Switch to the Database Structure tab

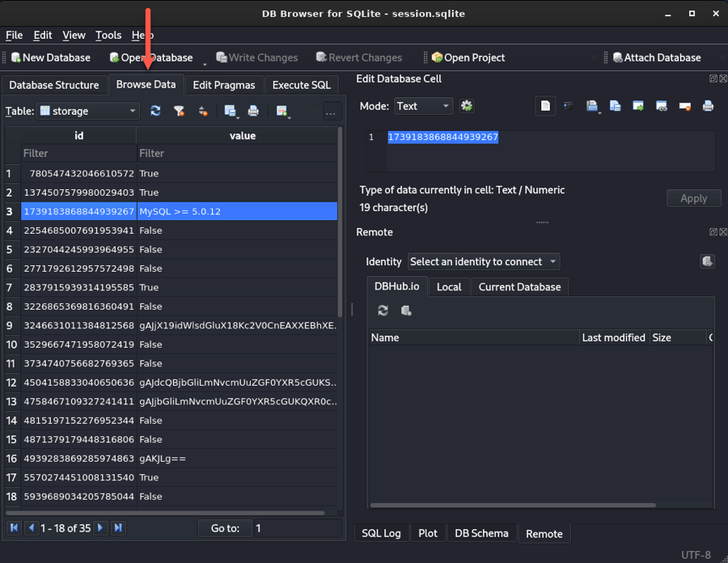54,85
